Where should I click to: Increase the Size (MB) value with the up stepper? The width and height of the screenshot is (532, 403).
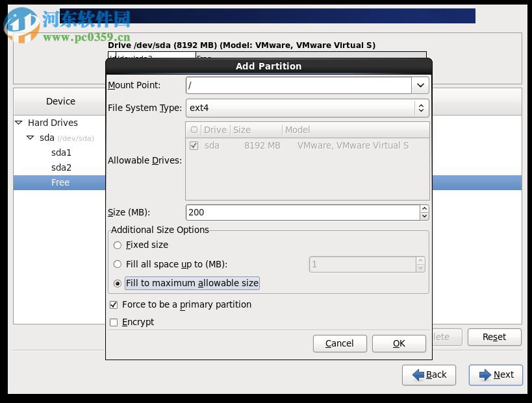point(425,209)
